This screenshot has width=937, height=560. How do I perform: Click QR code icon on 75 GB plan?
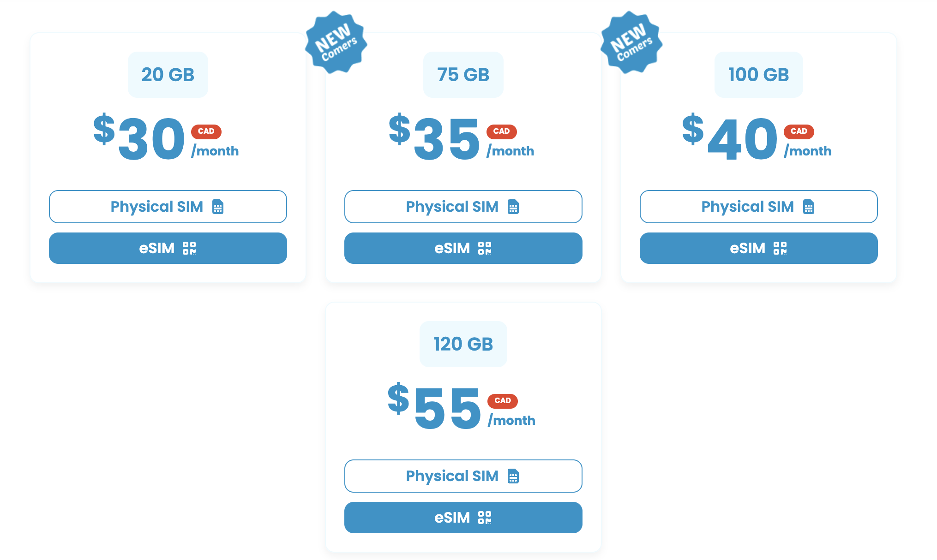pyautogui.click(x=485, y=248)
